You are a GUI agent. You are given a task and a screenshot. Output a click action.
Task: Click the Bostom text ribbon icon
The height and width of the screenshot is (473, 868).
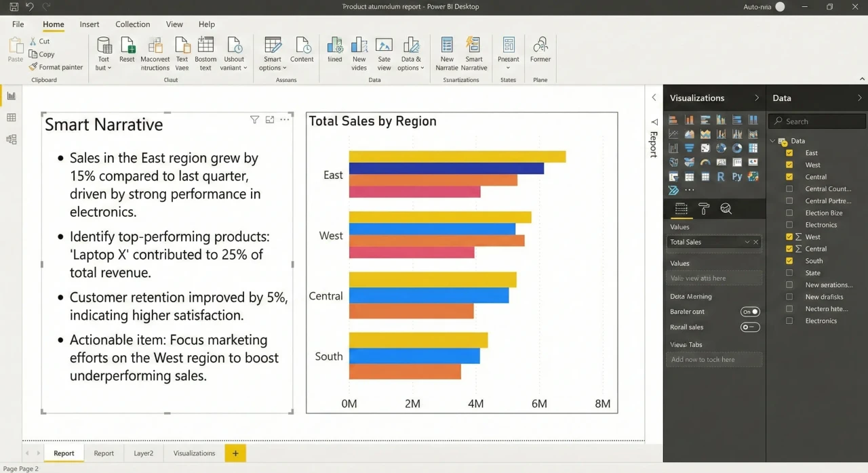[205, 46]
